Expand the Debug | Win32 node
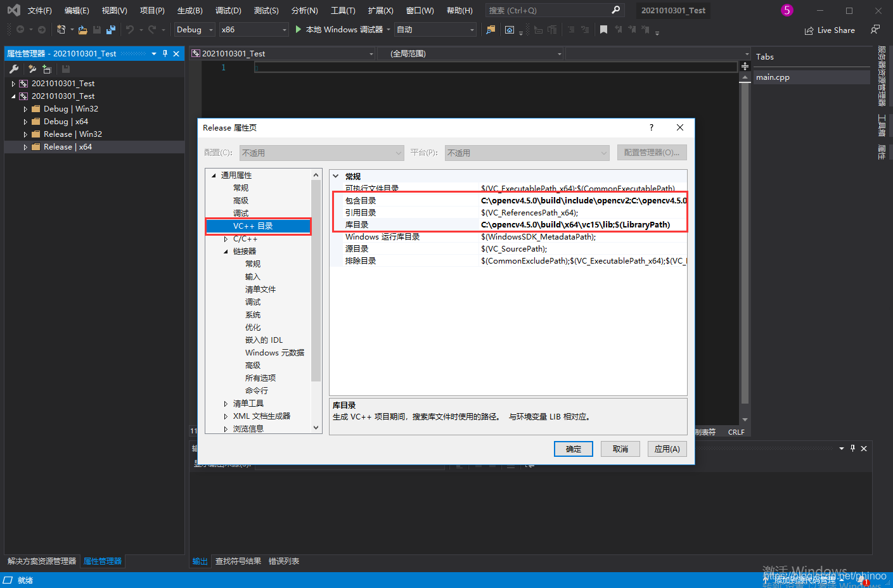 click(x=25, y=109)
